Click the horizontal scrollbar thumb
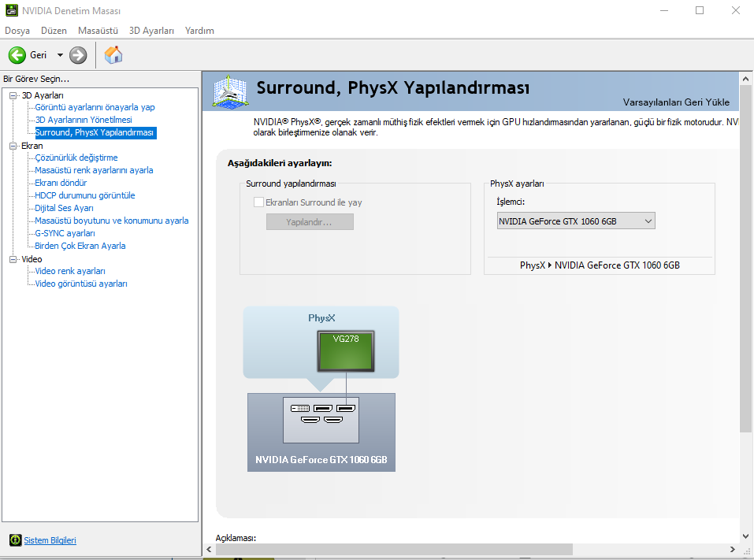754x560 pixels. point(394,549)
